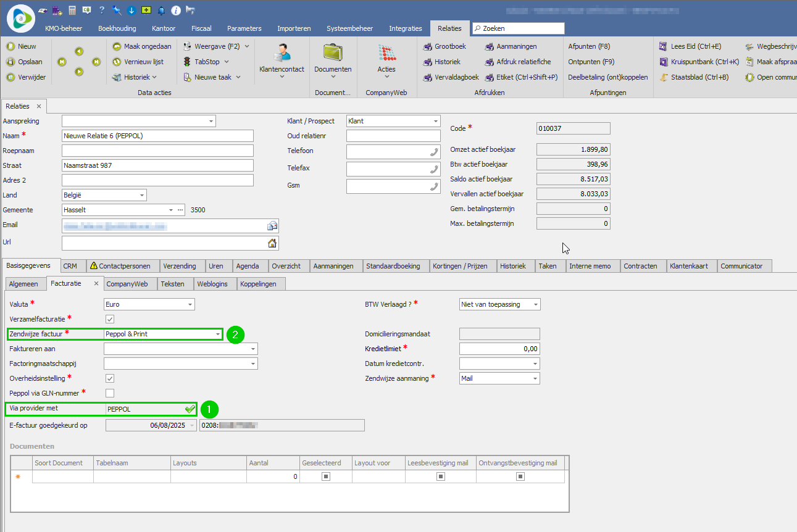Click the home icon in Url field

click(272, 243)
